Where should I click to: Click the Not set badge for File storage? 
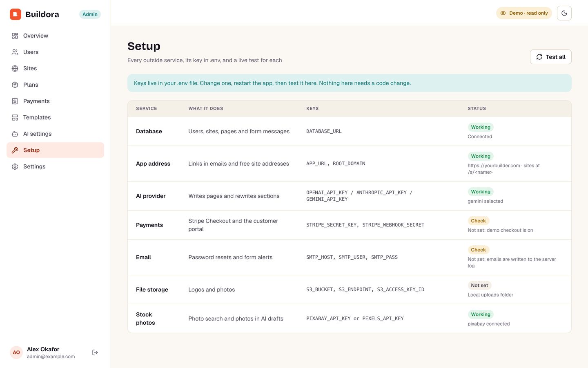pyautogui.click(x=479, y=285)
